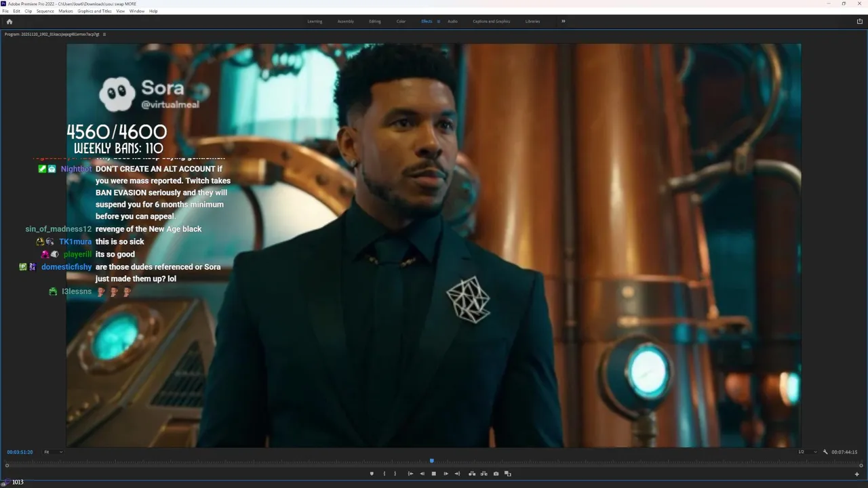
Task: Click the sin_of_madness12 username in chat
Action: pos(58,229)
